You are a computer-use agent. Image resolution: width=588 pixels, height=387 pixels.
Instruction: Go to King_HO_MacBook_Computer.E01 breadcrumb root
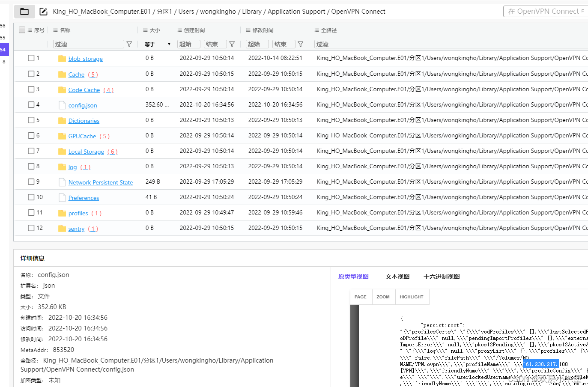coord(102,12)
